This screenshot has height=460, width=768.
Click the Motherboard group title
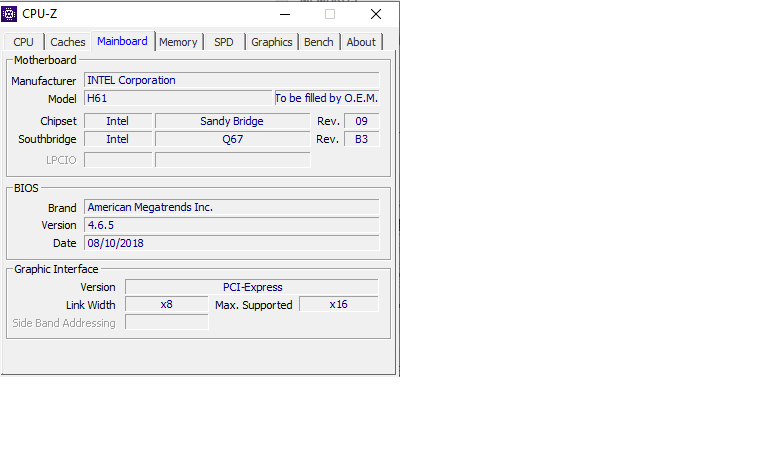click(45, 60)
